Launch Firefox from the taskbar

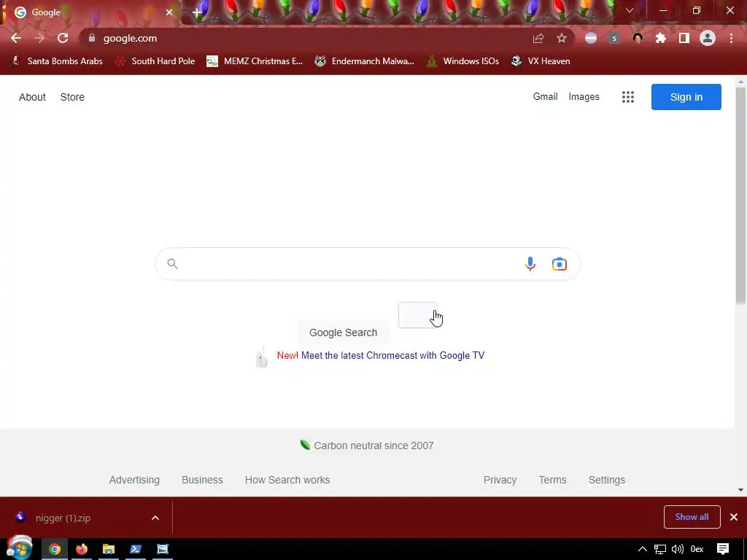[82, 549]
